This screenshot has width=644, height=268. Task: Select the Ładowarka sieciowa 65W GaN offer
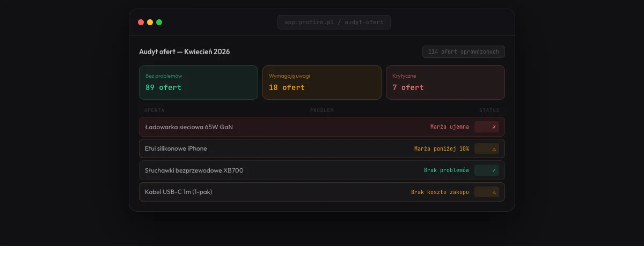[322, 127]
